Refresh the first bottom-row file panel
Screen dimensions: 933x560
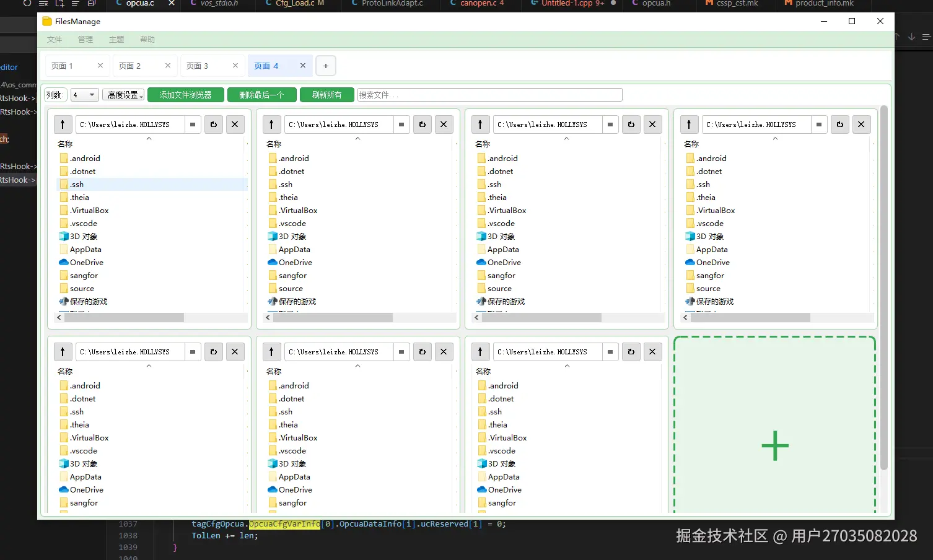214,352
